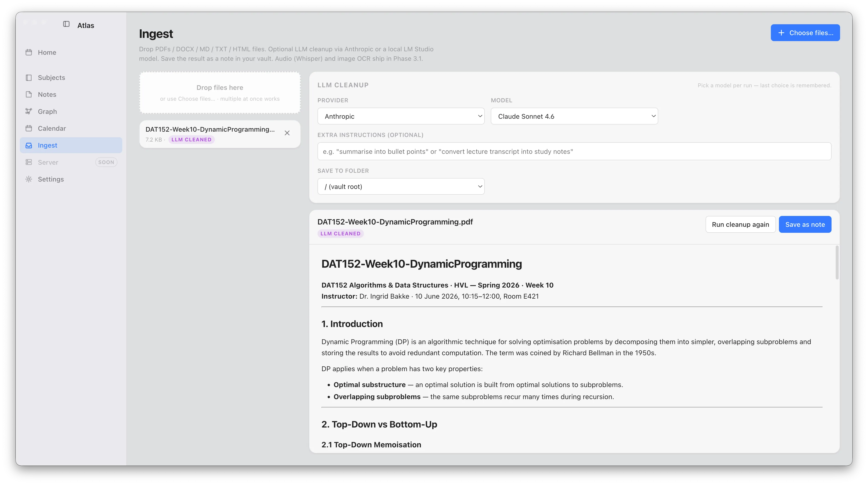Click the Atlas app title
The image size is (868, 485).
tap(86, 25)
